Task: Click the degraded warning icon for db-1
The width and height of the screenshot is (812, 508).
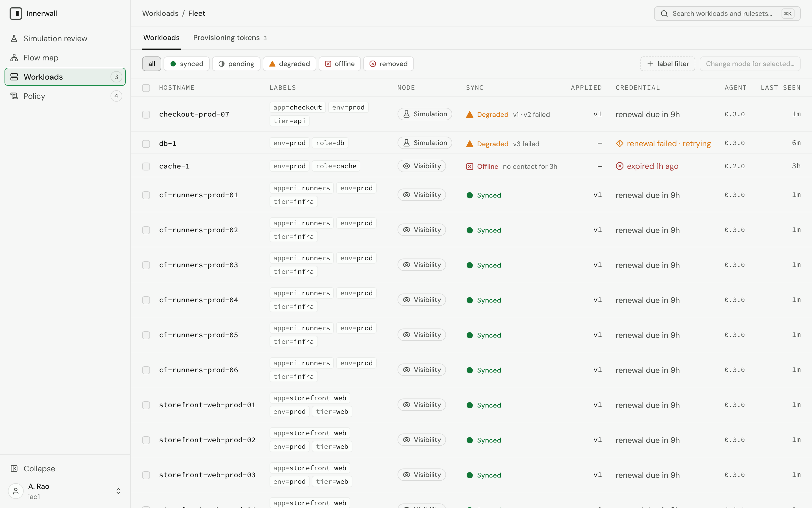Action: (x=470, y=144)
